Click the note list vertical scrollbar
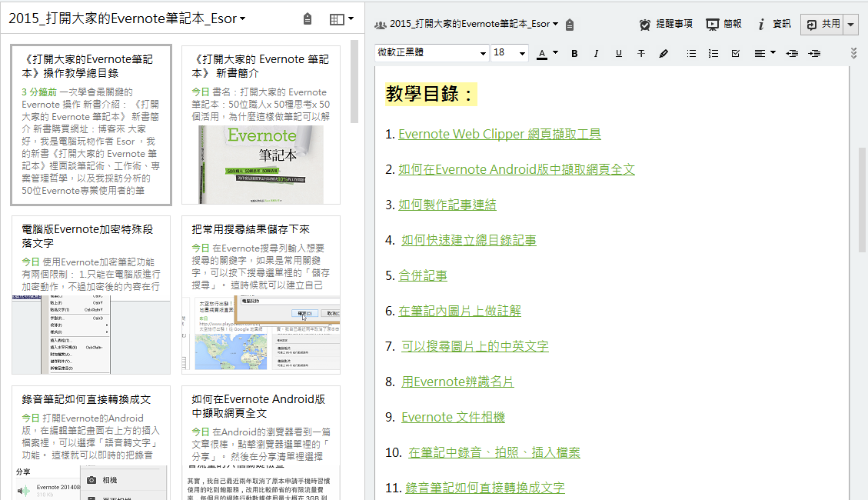The width and height of the screenshot is (868, 500). pos(354,82)
